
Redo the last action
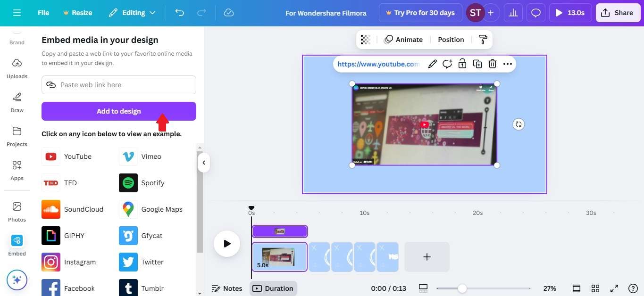201,13
